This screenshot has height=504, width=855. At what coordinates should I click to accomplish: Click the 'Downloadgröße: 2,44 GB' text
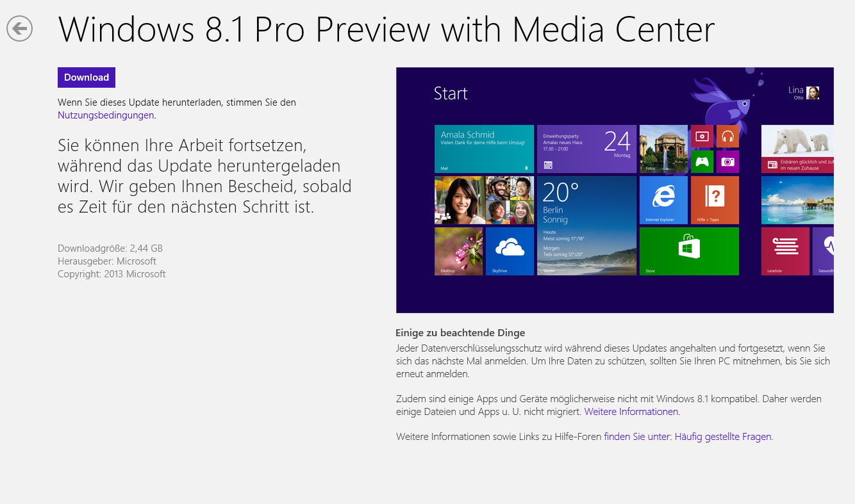point(110,248)
